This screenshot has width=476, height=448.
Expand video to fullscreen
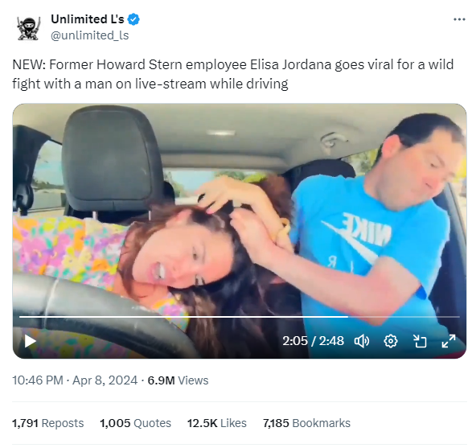(449, 341)
